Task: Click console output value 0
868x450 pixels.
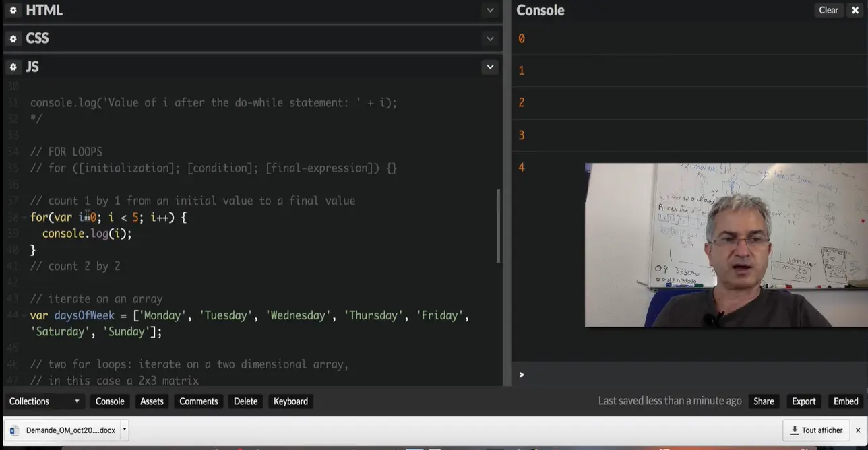Action: point(522,38)
